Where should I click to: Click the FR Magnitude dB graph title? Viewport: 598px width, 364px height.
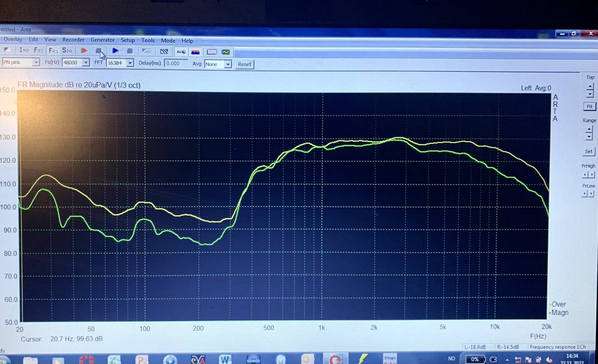(x=79, y=85)
